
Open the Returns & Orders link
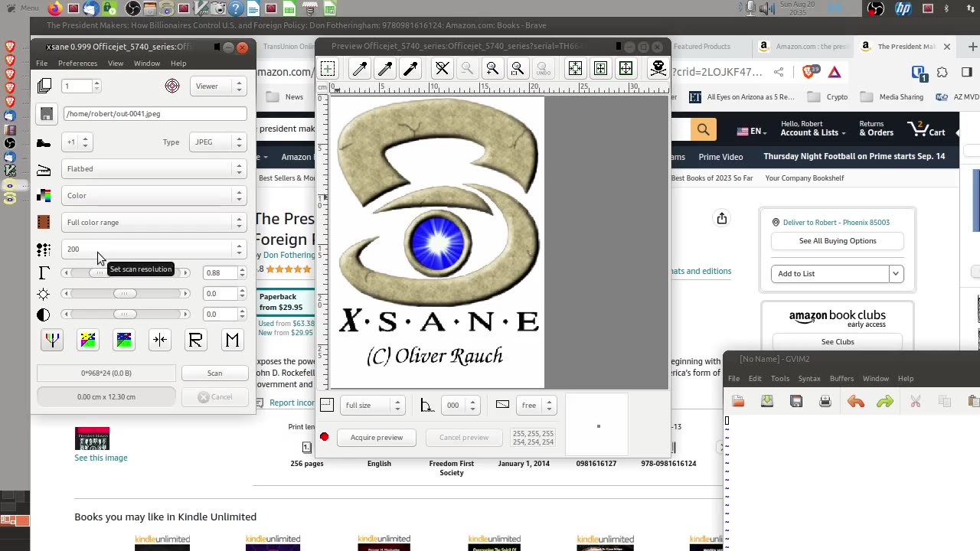tap(876, 128)
